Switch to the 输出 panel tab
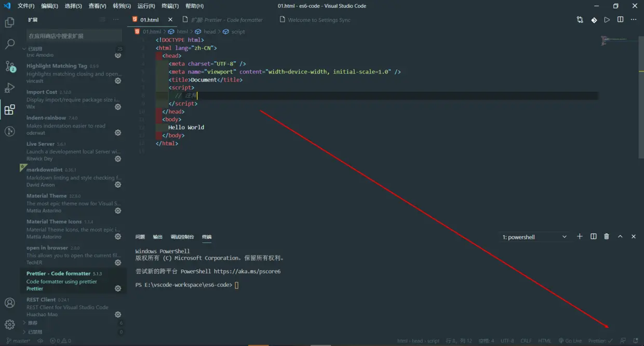 157,237
